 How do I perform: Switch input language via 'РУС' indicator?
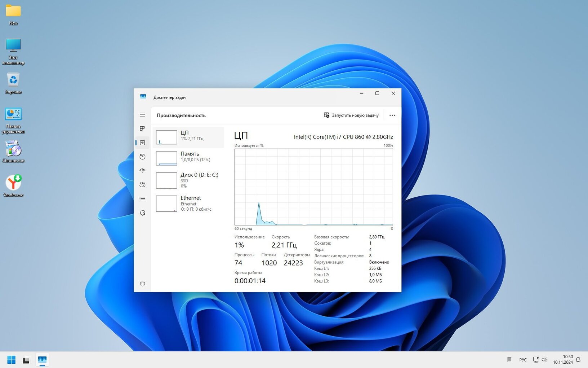point(523,360)
